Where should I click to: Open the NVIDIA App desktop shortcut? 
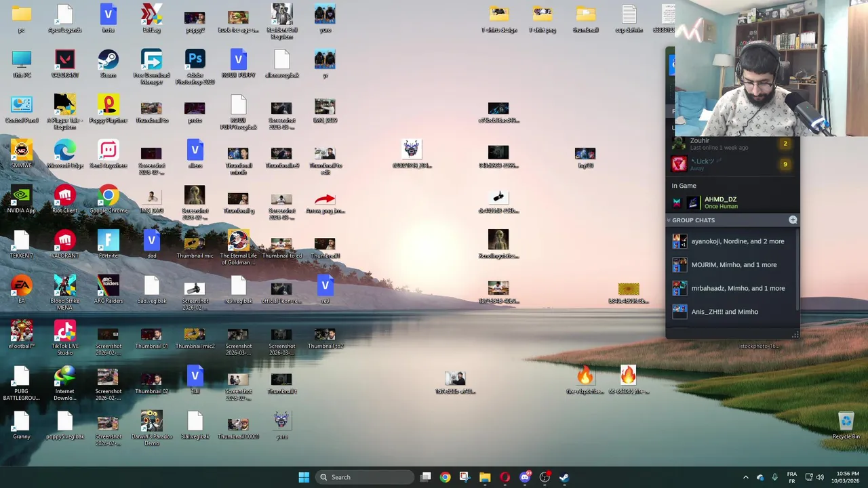(21, 199)
